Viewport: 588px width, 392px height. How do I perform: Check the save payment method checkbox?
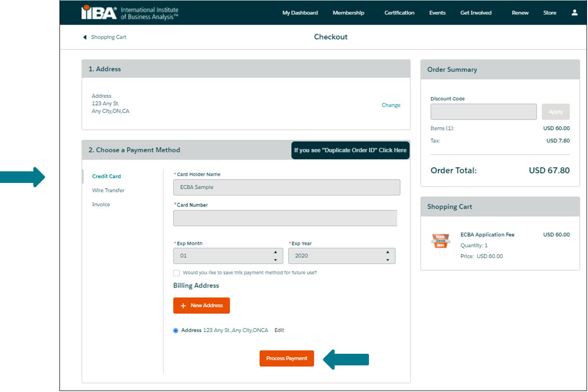176,273
